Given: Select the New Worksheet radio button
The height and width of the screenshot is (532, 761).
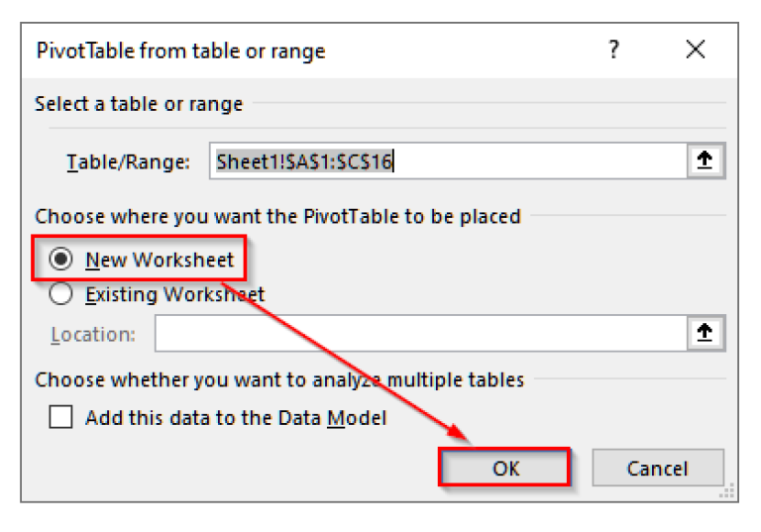Looking at the screenshot, I should pyautogui.click(x=60, y=259).
